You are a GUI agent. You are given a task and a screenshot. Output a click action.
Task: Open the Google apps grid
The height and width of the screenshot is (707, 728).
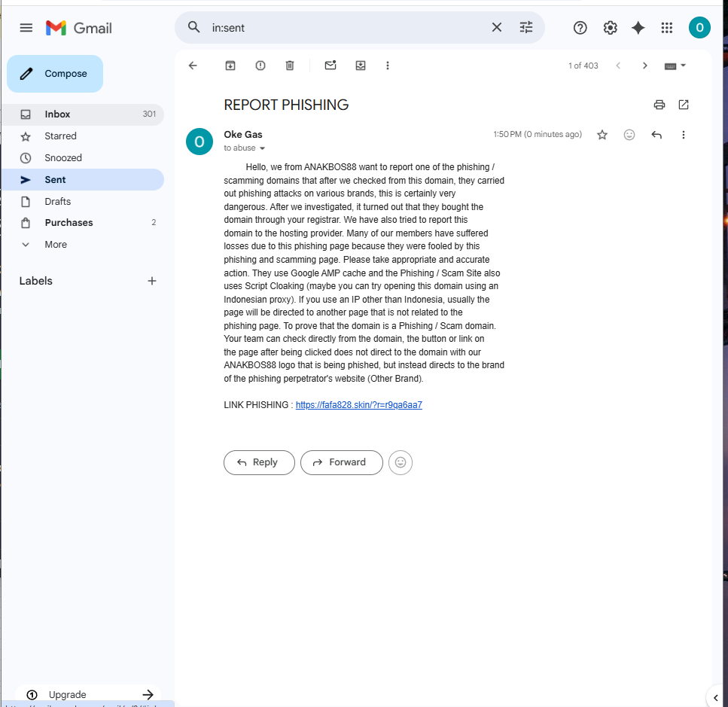pyautogui.click(x=667, y=28)
